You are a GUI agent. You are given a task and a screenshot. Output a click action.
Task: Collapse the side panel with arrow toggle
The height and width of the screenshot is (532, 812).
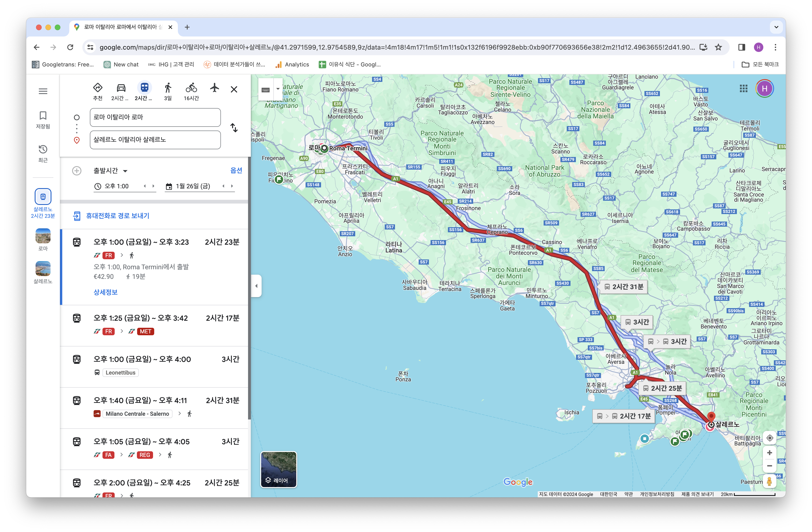click(x=256, y=286)
